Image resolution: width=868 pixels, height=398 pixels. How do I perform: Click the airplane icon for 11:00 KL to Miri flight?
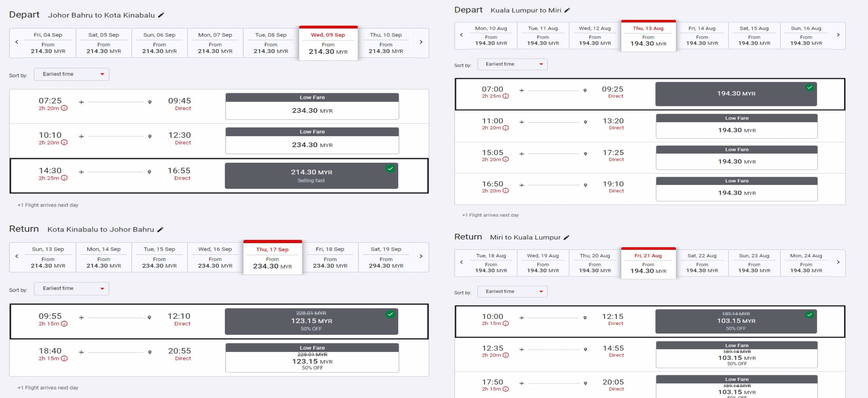[x=521, y=121]
